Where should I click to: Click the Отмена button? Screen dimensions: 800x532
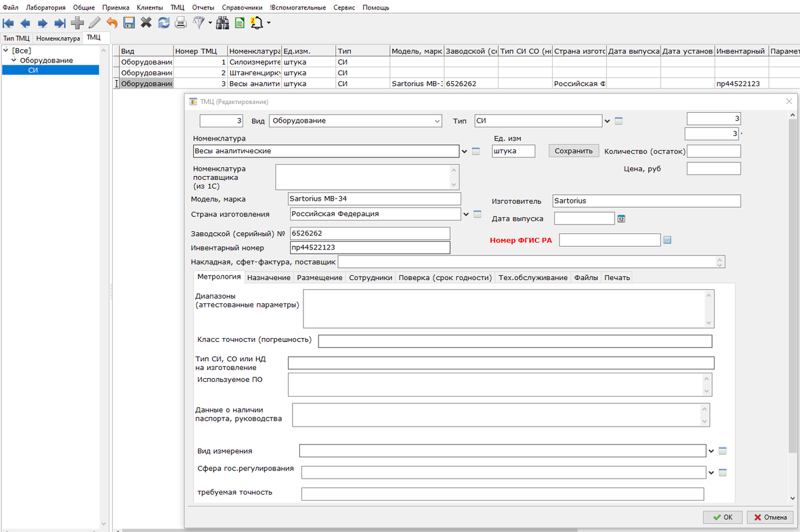point(771,517)
